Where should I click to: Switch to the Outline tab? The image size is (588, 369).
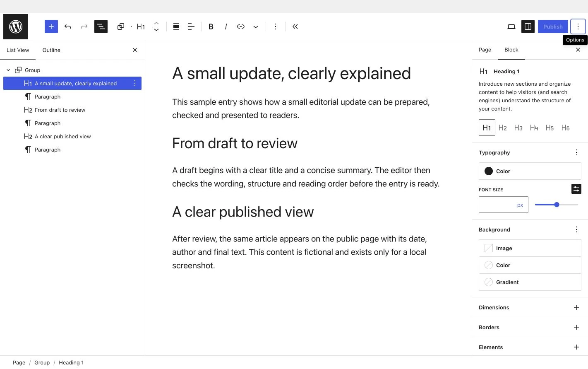(x=51, y=50)
